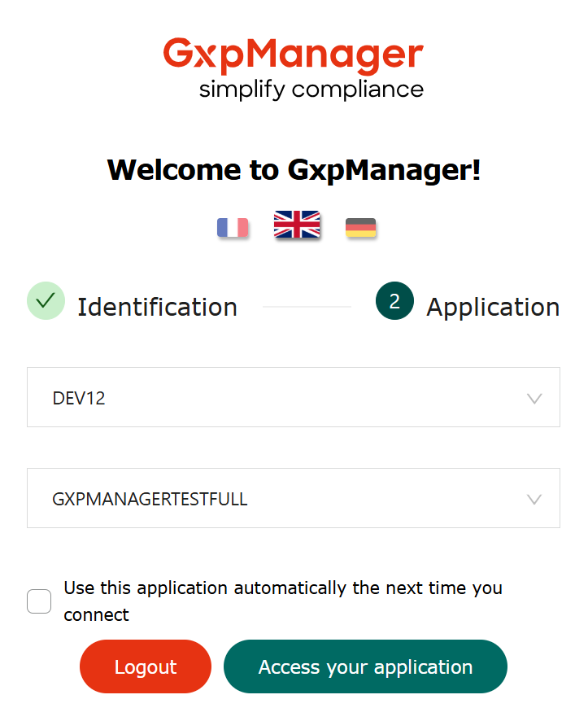Click the simplify compliance tagline

coord(311,89)
